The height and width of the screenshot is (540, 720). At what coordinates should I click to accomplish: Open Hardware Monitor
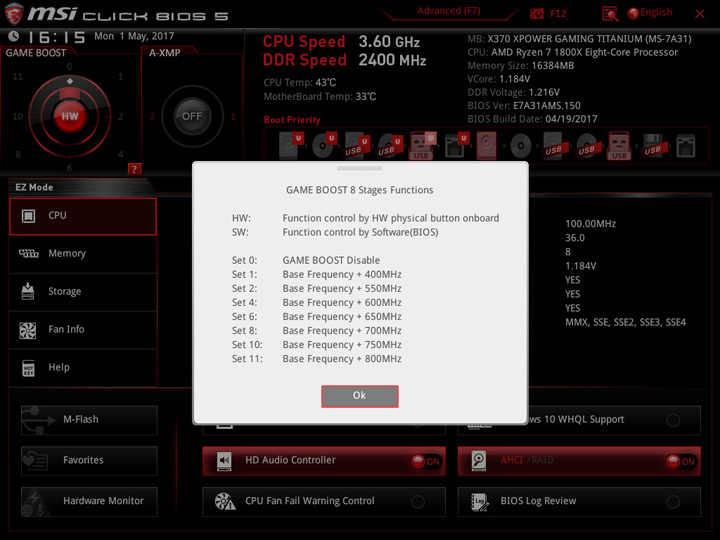89,501
